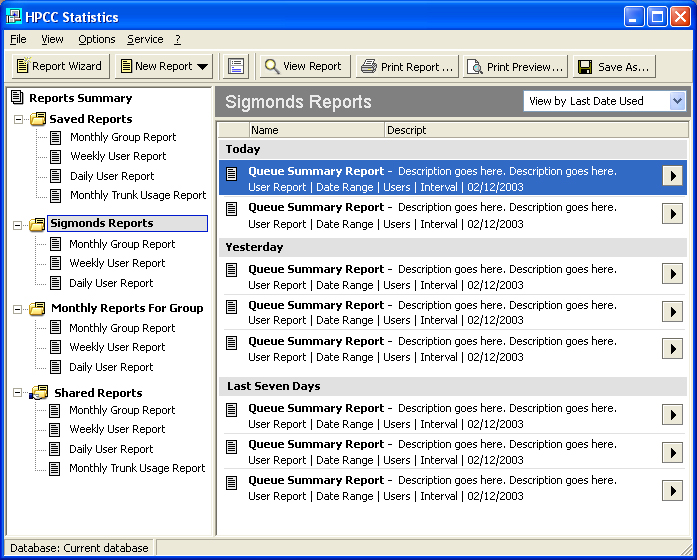Click the Shared Reports folder icon
Image resolution: width=697 pixels, height=560 pixels.
39,393
